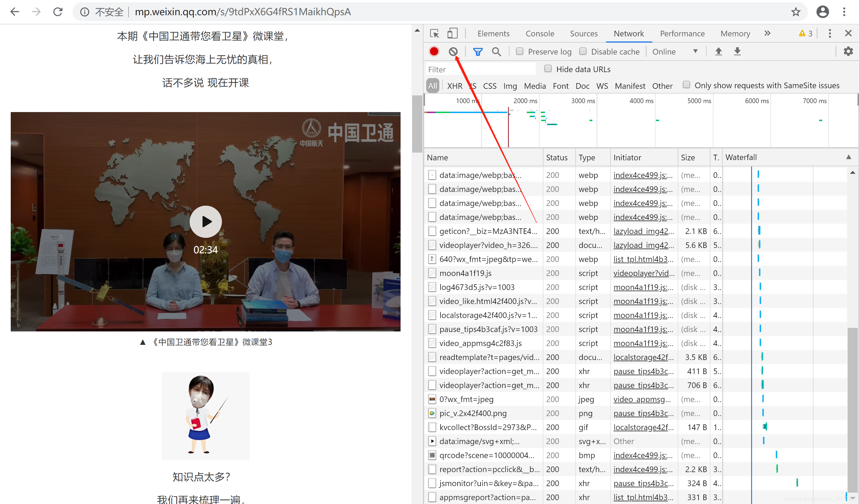Open DevTools three-dot customize menu
The image size is (859, 504).
(x=830, y=33)
